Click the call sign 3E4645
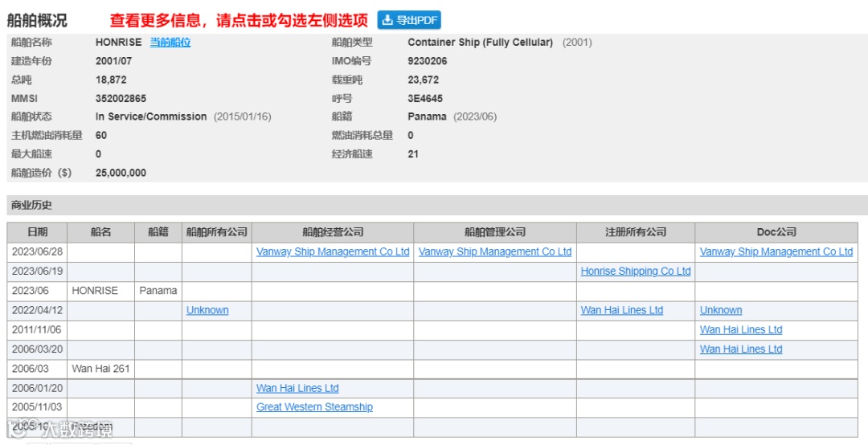Image resolution: width=868 pixels, height=445 pixels. (x=425, y=99)
